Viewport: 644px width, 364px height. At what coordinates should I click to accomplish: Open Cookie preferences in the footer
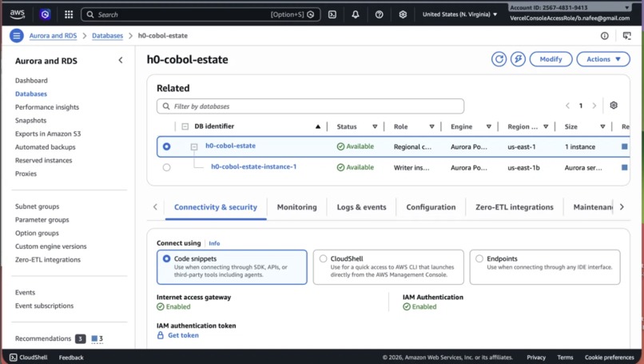coord(610,358)
